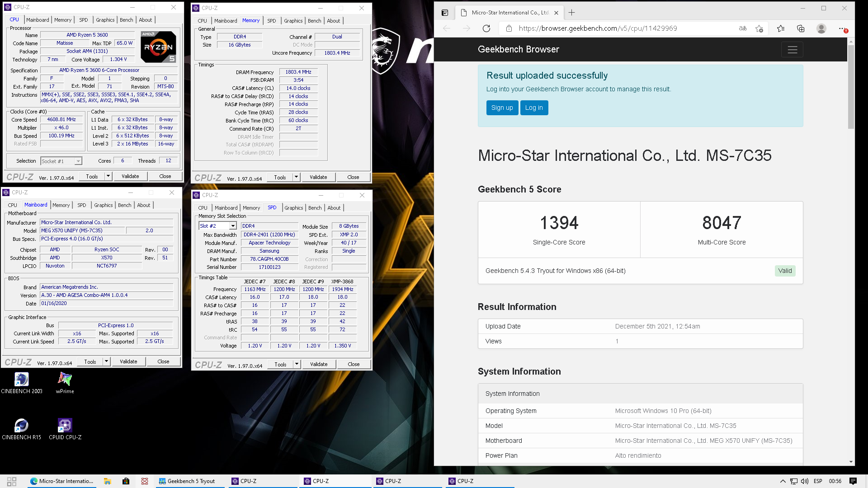Click the browser Back arrow

447,28
